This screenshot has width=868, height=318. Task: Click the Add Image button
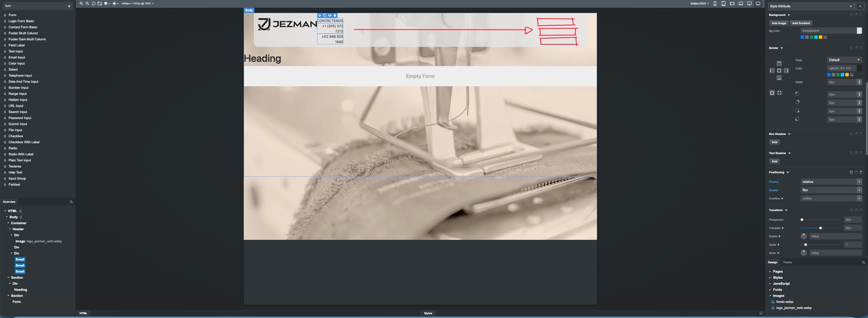778,23
